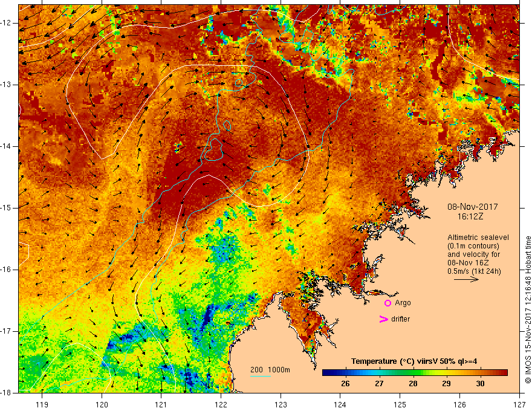532x411 pixels.
Task: Click the latitude label -16
Action: [x=6, y=270]
